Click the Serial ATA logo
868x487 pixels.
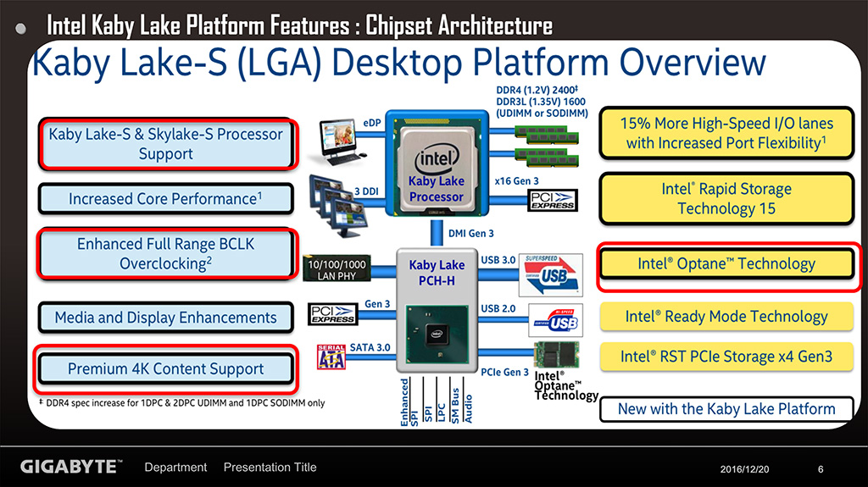[x=331, y=357]
